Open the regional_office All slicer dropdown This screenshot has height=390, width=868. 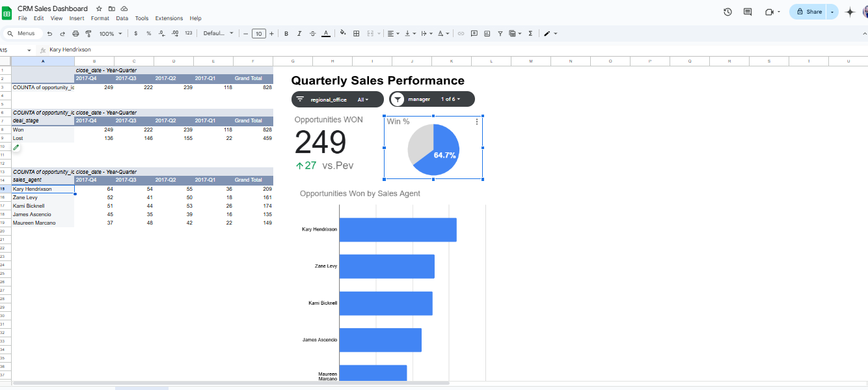tap(362, 100)
